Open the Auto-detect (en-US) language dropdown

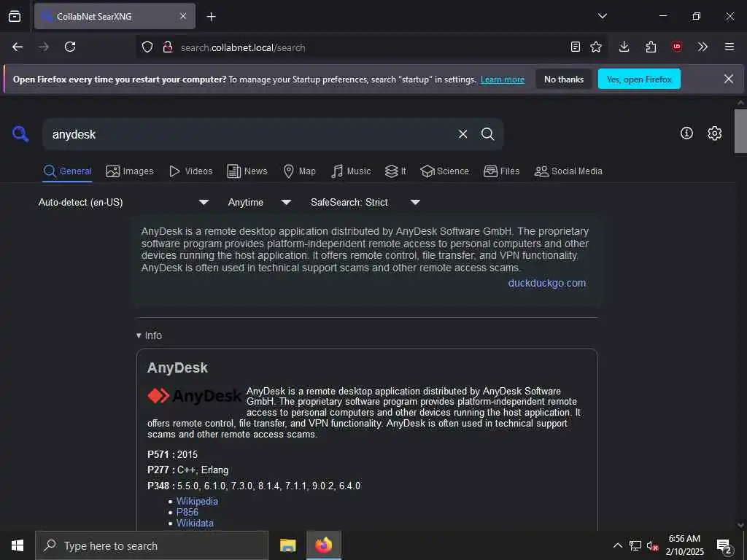click(x=123, y=203)
